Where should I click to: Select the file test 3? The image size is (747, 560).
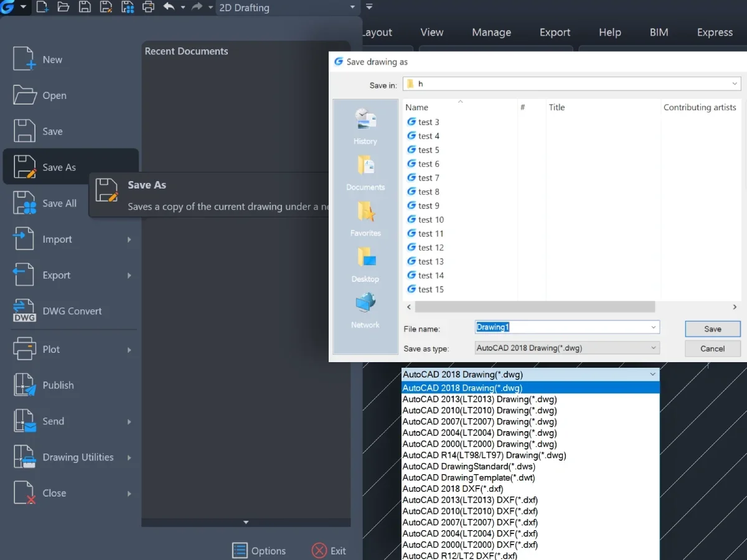pyautogui.click(x=423, y=122)
